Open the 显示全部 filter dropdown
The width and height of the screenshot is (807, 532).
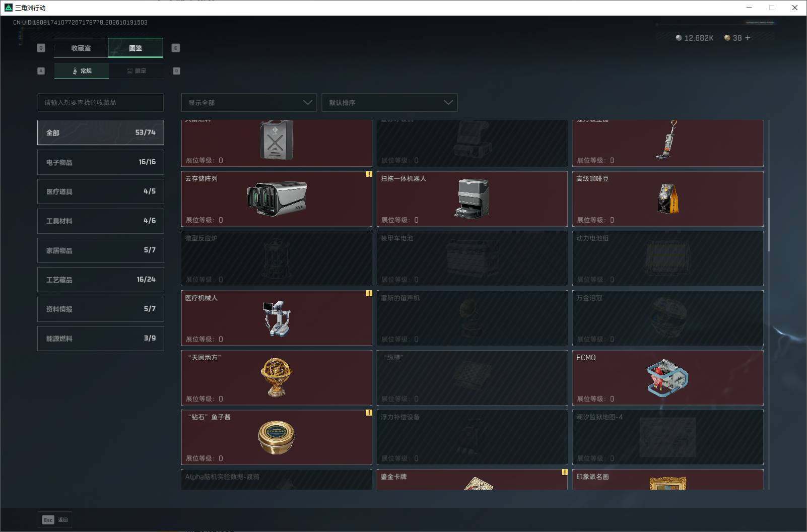[249, 102]
